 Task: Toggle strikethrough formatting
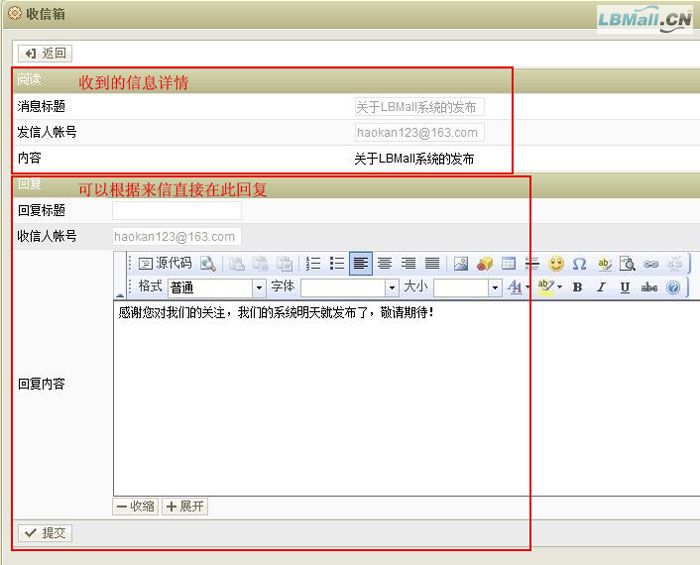click(x=649, y=287)
